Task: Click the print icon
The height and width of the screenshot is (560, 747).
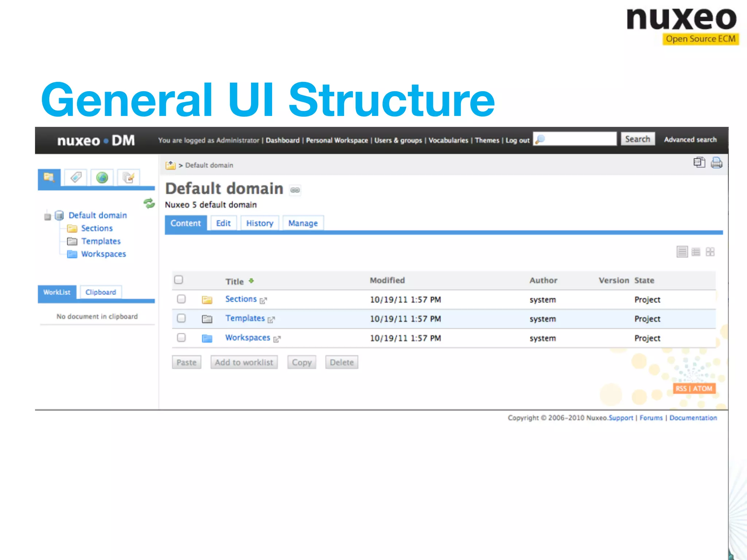Action: click(716, 163)
